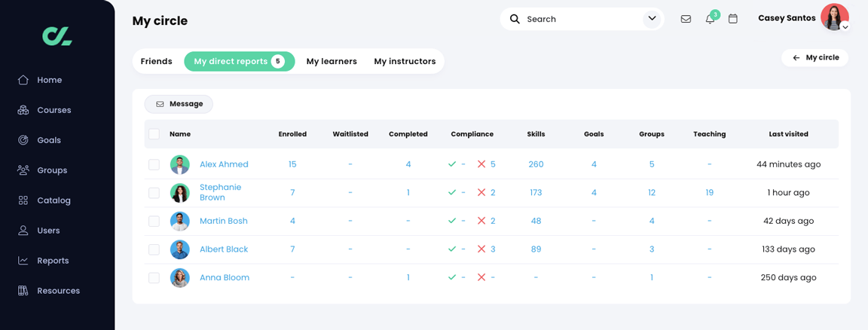868x330 pixels.
Task: Open the user profile menu chevron
Action: click(845, 27)
